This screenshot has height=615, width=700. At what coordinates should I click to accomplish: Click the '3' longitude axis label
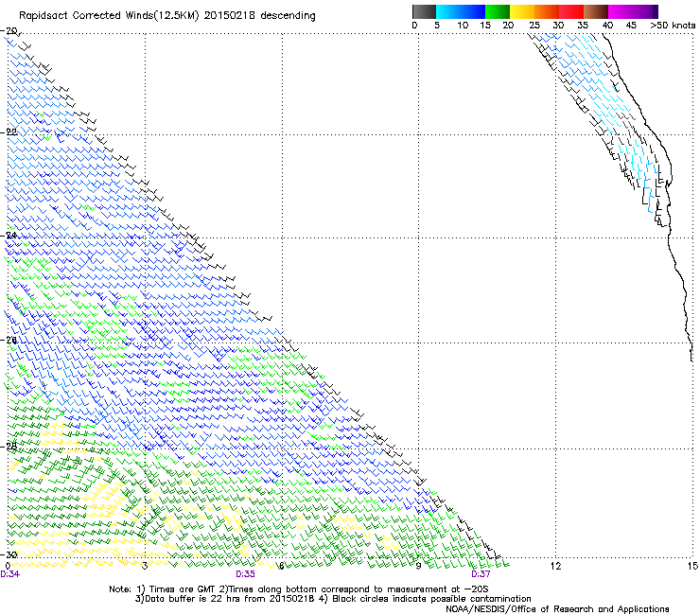[145, 567]
